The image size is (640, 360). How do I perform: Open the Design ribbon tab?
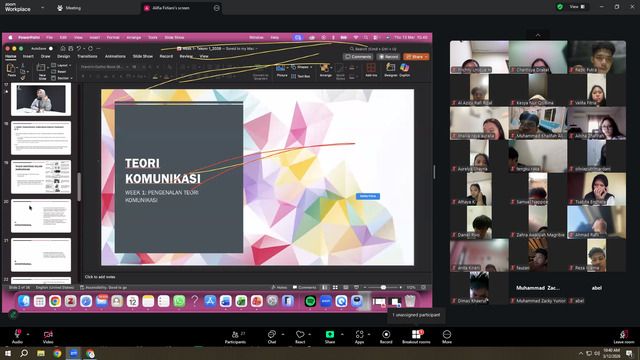click(63, 56)
